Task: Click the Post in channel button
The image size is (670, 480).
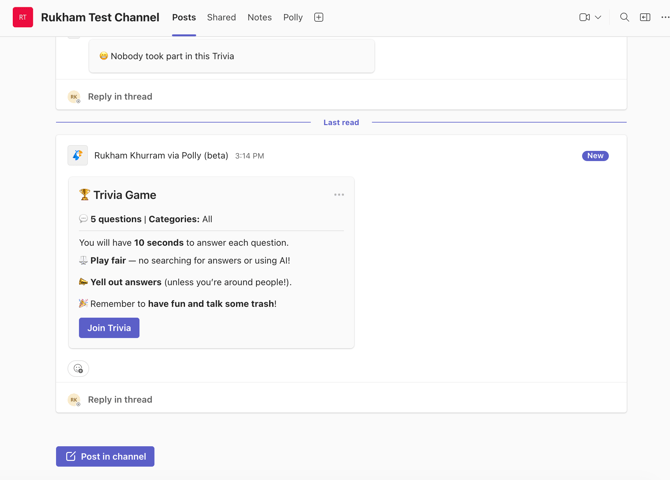Action: 105,456
